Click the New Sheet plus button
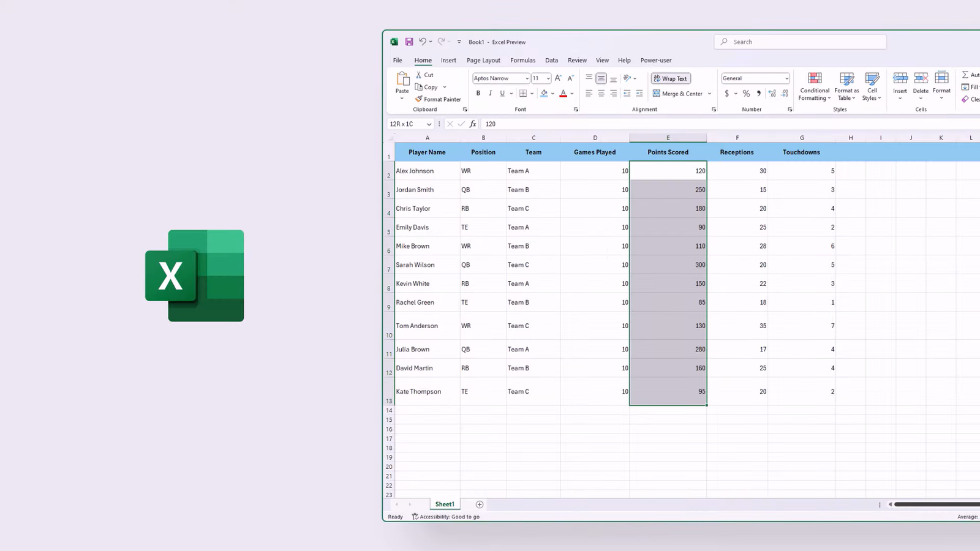Screen dimensions: 980x551 pyautogui.click(x=479, y=504)
